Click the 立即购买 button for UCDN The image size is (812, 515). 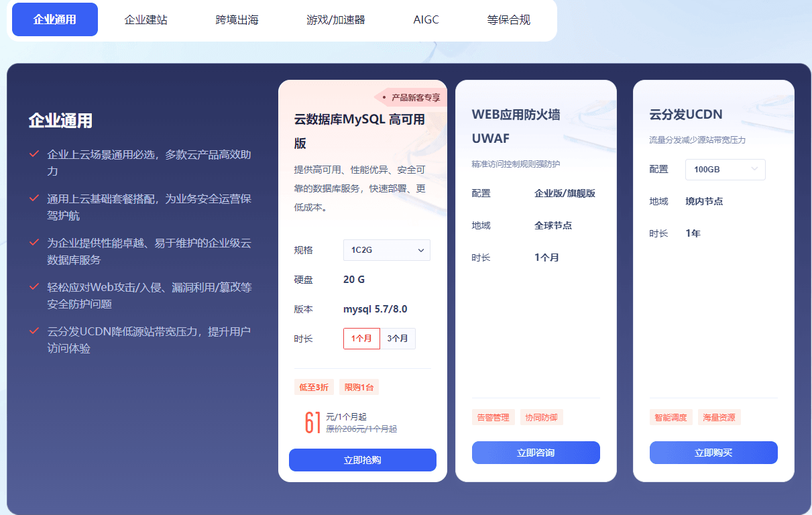(713, 453)
